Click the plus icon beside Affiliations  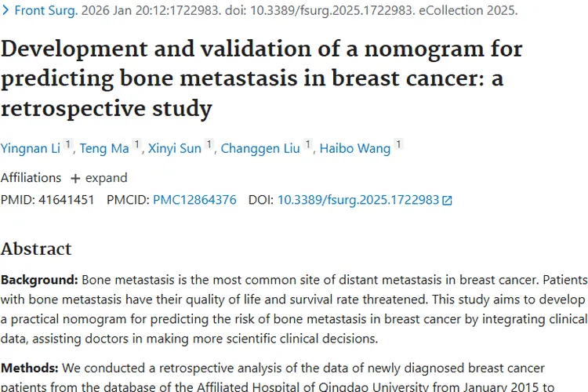point(75,178)
